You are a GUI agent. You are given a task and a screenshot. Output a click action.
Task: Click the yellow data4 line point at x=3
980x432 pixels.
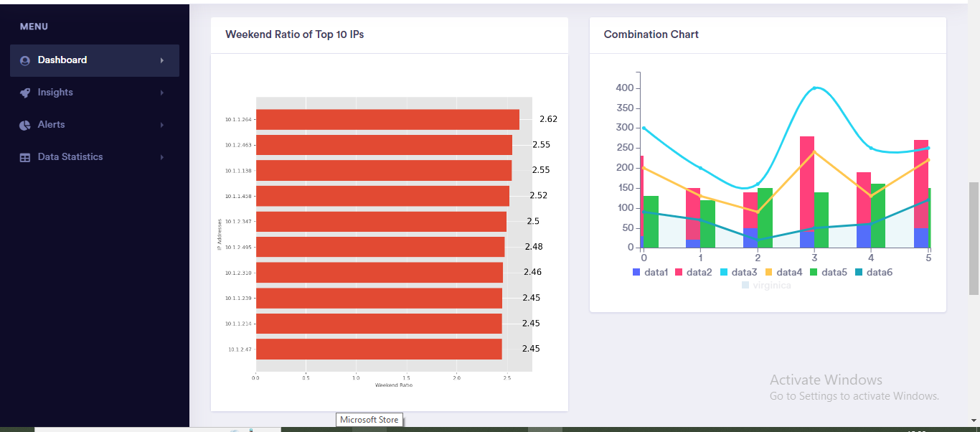point(814,152)
